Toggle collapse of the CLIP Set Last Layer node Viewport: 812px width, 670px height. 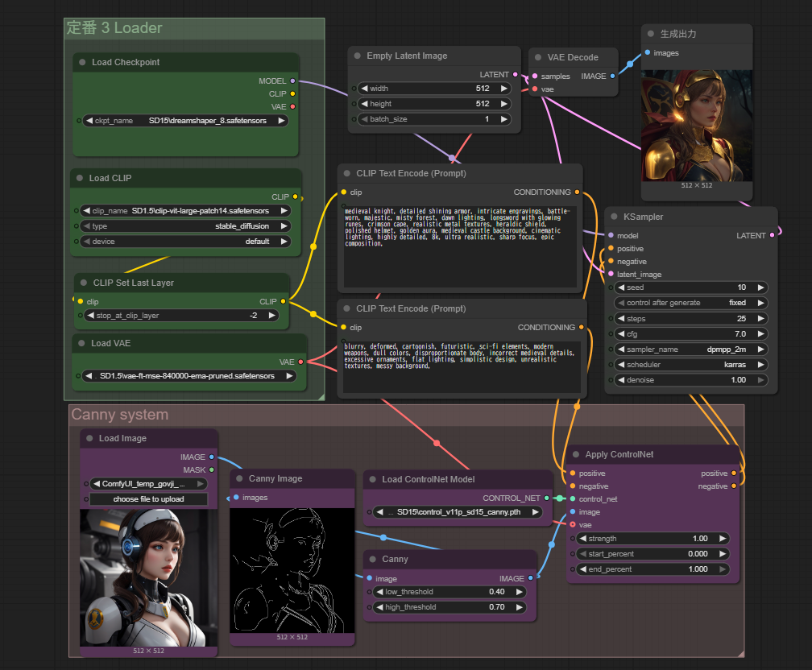82,283
